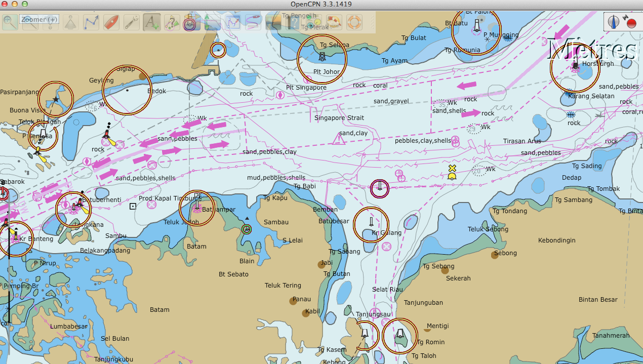
Task: Click the Belakangpadang label
Action: 105,251
